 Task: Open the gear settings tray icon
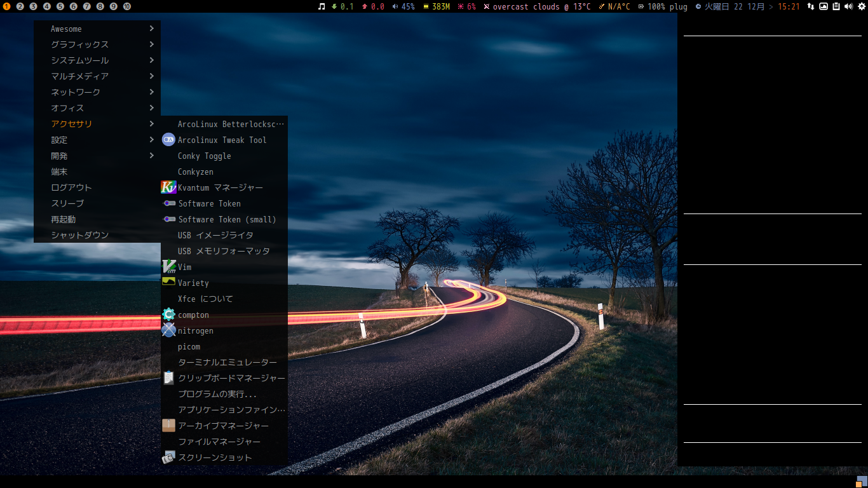point(862,6)
